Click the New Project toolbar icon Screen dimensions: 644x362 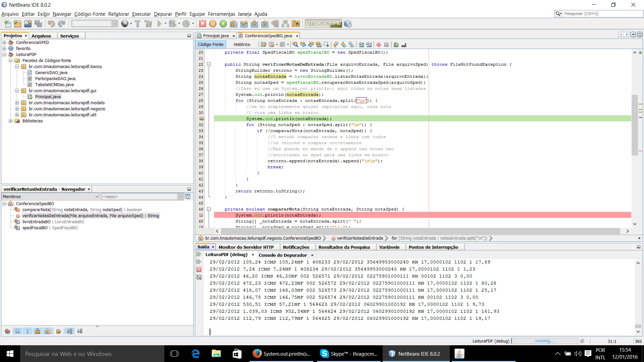(x=17, y=24)
